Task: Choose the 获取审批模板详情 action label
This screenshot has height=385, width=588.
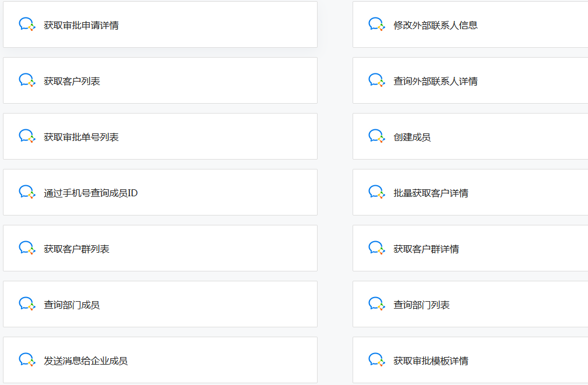Action: [431, 361]
